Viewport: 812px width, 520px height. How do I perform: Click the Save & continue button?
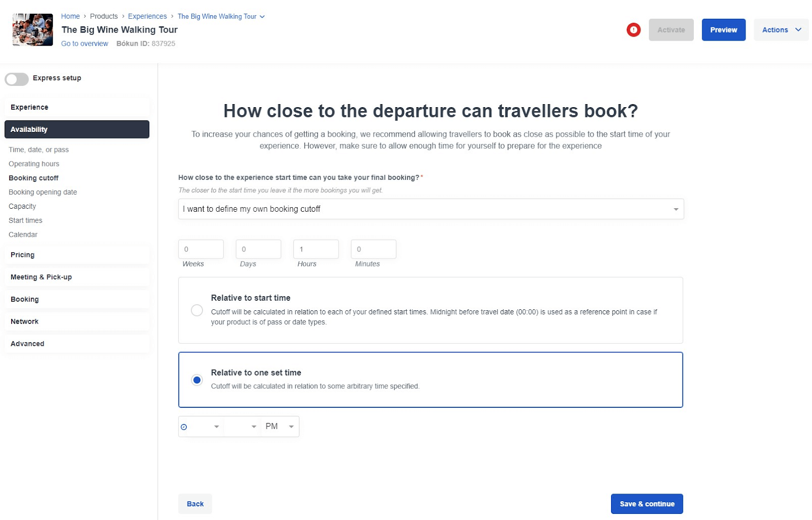[647, 504]
